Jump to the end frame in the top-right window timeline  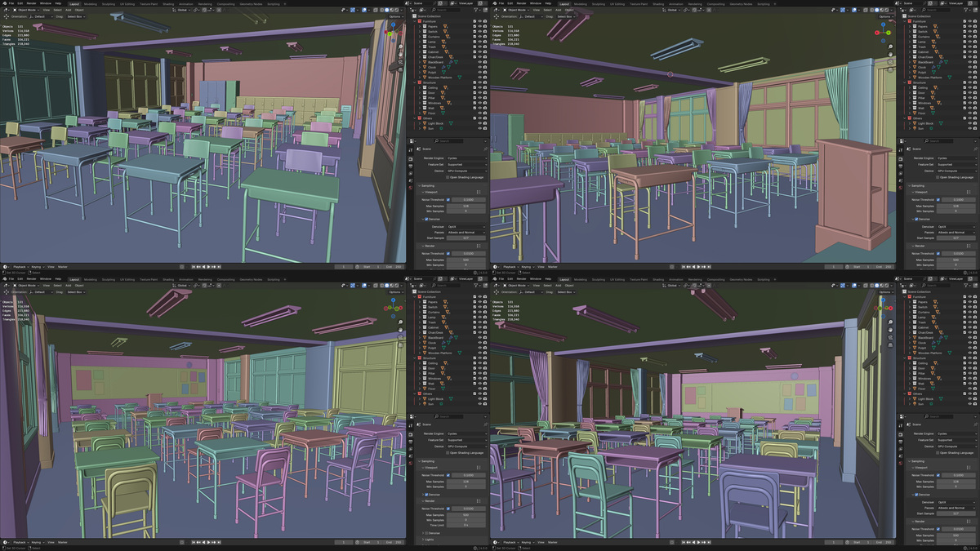tap(709, 267)
